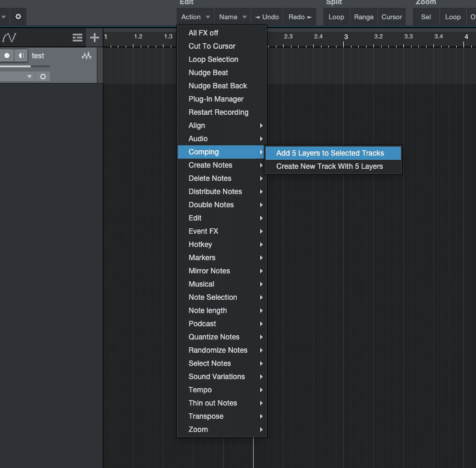Screen dimensions: 476x468
Task: Select Nudge Beat Back entry
Action: (222, 86)
